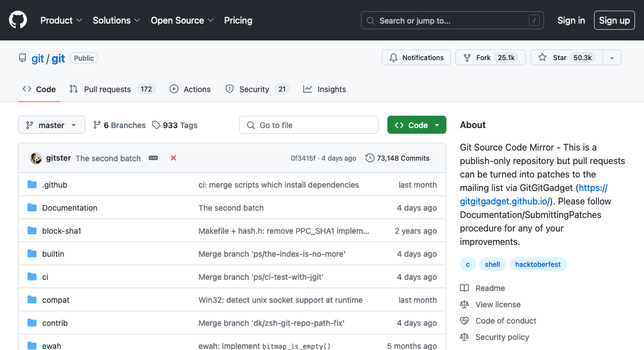The image size is (644, 350).
Task: Click the clock history icon by 73,148 Commits
Action: coord(369,158)
